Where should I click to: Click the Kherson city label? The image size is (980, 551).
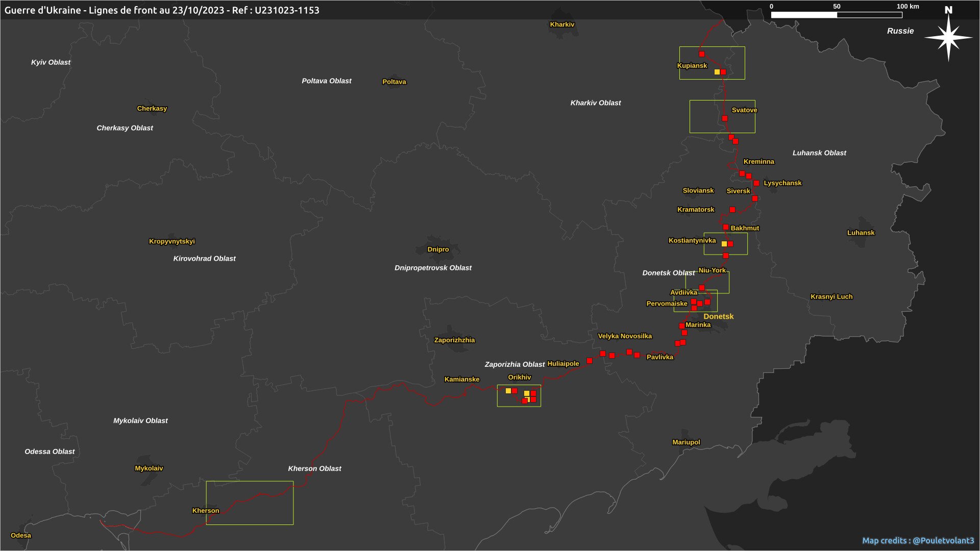[206, 511]
